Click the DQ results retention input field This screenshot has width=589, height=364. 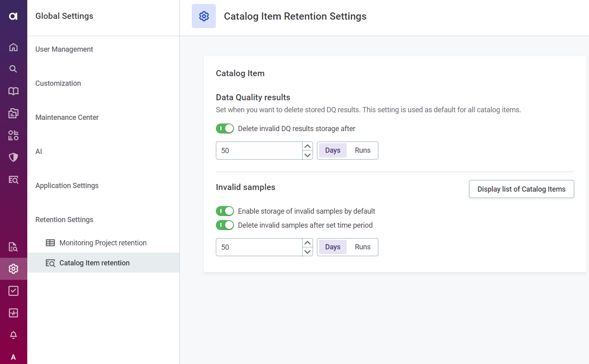(x=259, y=150)
